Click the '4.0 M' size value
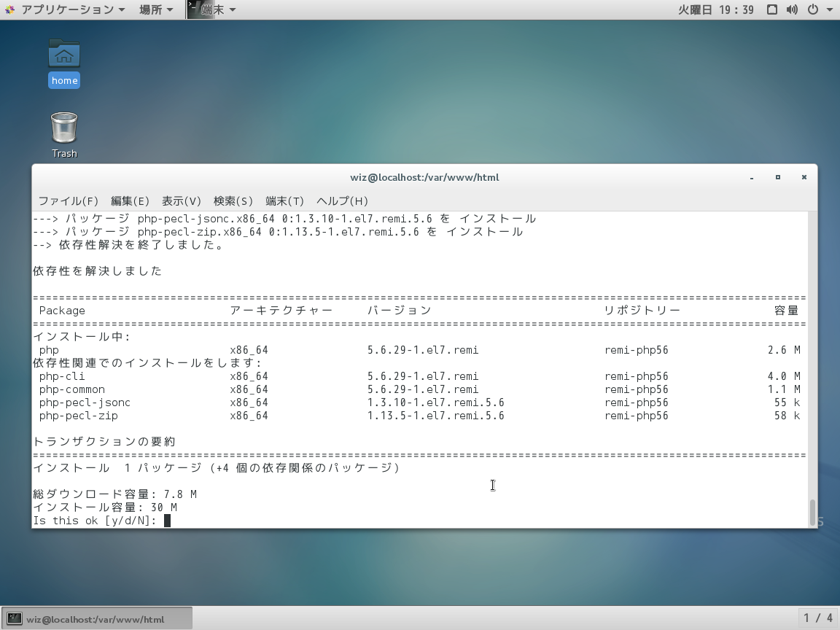840x630 pixels. coord(784,376)
